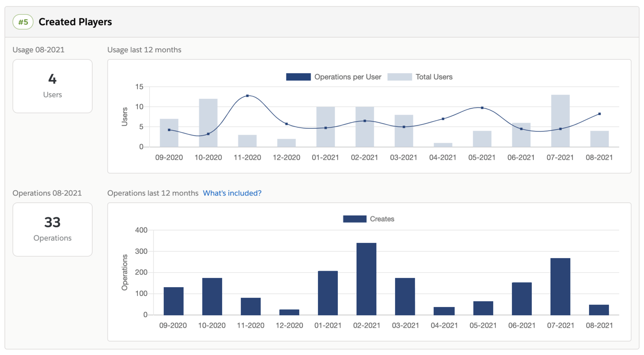The height and width of the screenshot is (355, 644).
Task: Select the Created Players heading
Action: point(75,22)
